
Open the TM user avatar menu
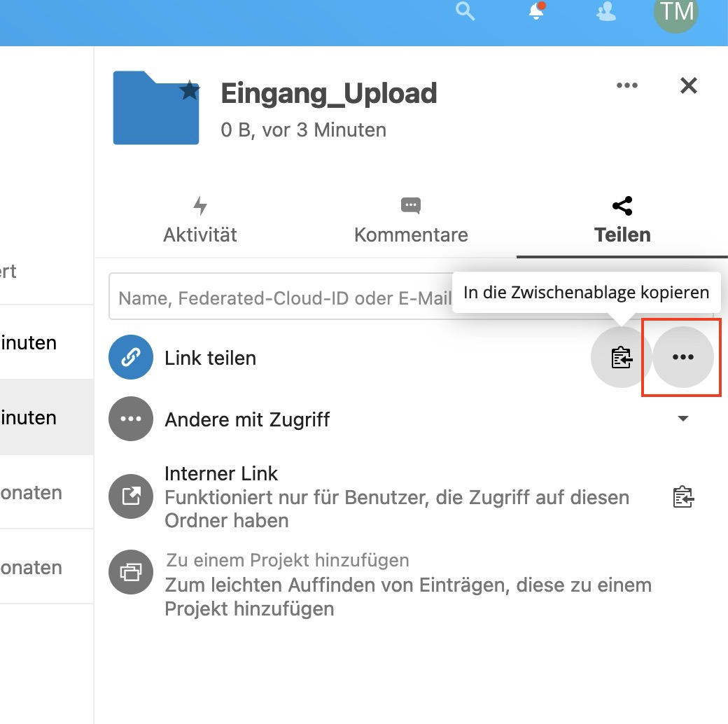(675, 12)
